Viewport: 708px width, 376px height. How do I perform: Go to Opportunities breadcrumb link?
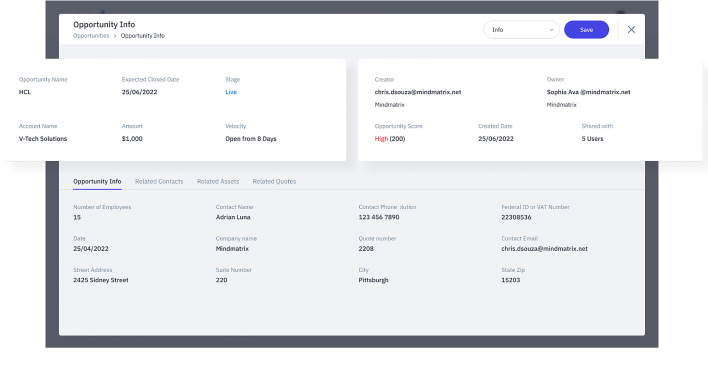[x=91, y=36]
